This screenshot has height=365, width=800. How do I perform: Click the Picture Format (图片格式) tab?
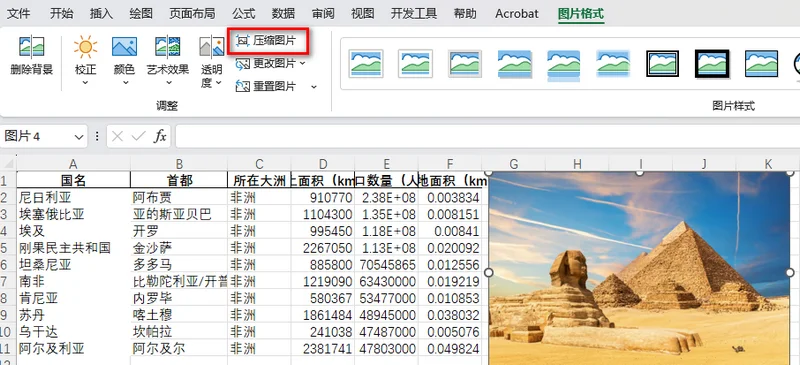(581, 14)
